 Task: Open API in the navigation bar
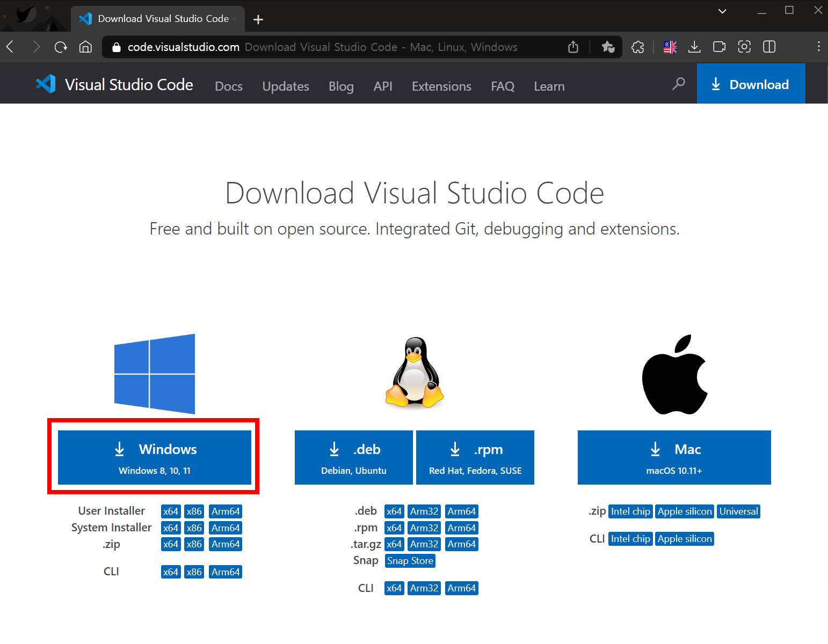coord(383,86)
